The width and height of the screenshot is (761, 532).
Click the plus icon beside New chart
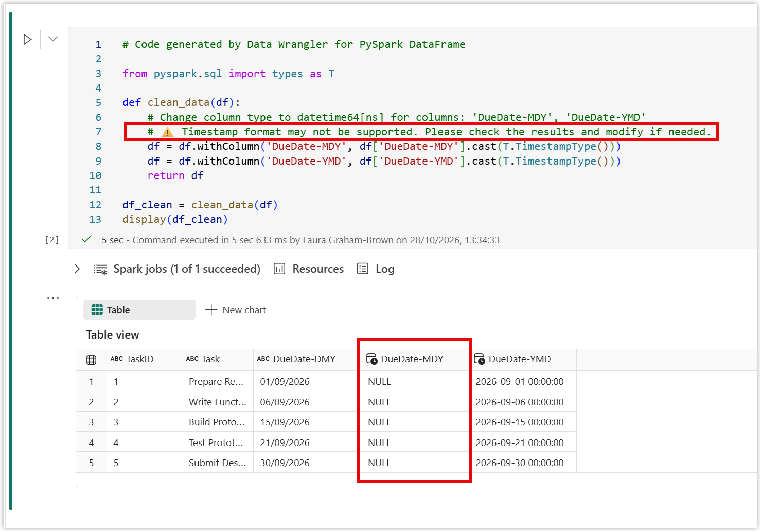point(211,310)
